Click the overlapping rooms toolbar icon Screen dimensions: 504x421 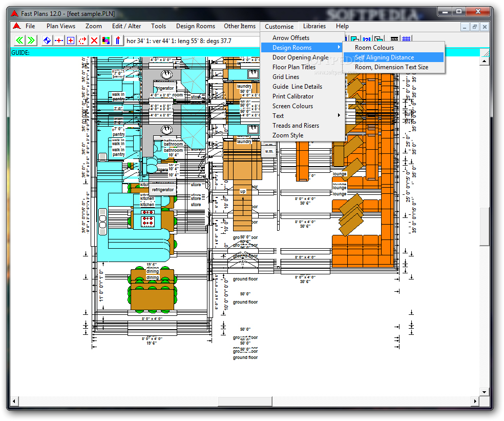click(379, 38)
